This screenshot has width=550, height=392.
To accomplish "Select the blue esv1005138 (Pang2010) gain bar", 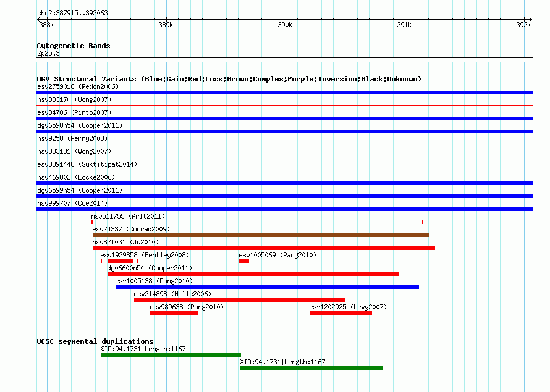I will (268, 287).
